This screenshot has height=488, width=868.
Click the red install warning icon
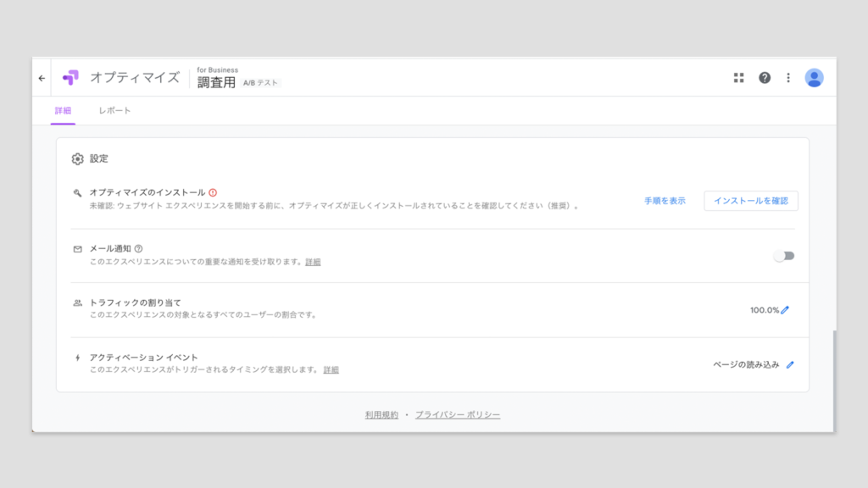click(213, 192)
